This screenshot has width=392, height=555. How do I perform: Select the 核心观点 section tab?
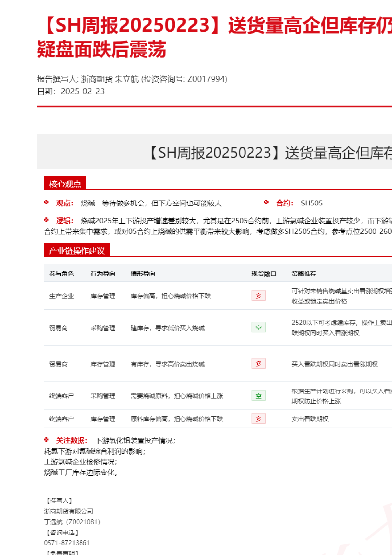click(x=65, y=184)
